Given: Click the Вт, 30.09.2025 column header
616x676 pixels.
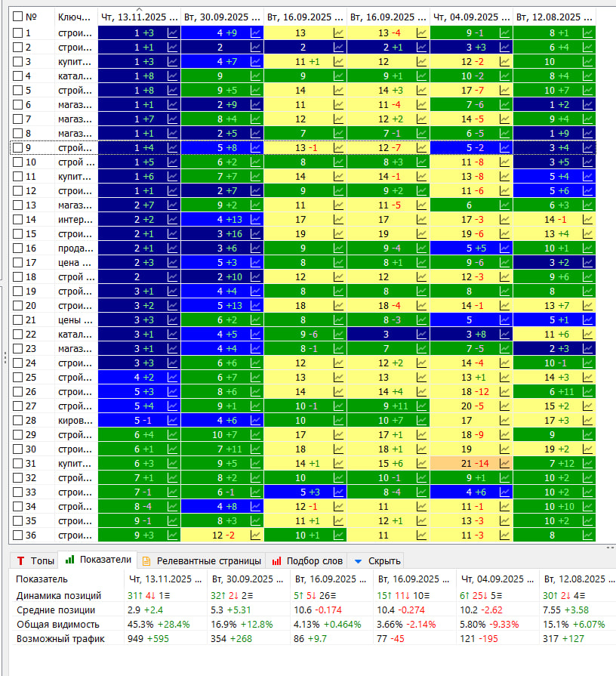Looking at the screenshot, I should pyautogui.click(x=222, y=17).
